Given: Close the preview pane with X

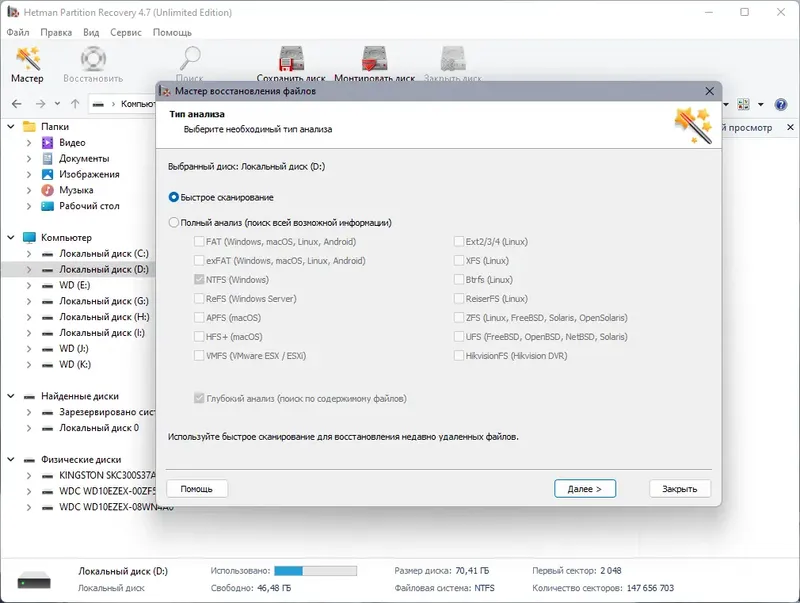Looking at the screenshot, I should tap(790, 127).
